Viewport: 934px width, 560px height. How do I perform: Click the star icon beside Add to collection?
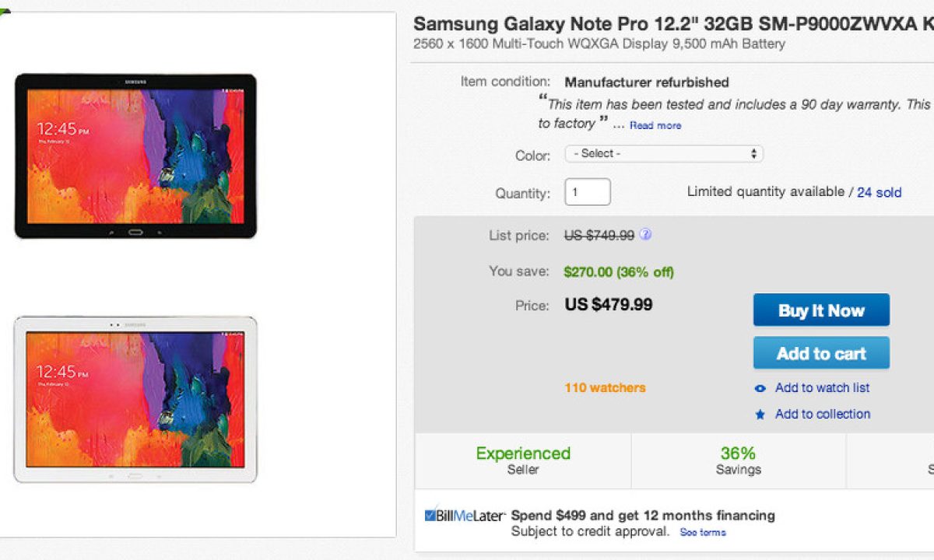click(x=760, y=415)
